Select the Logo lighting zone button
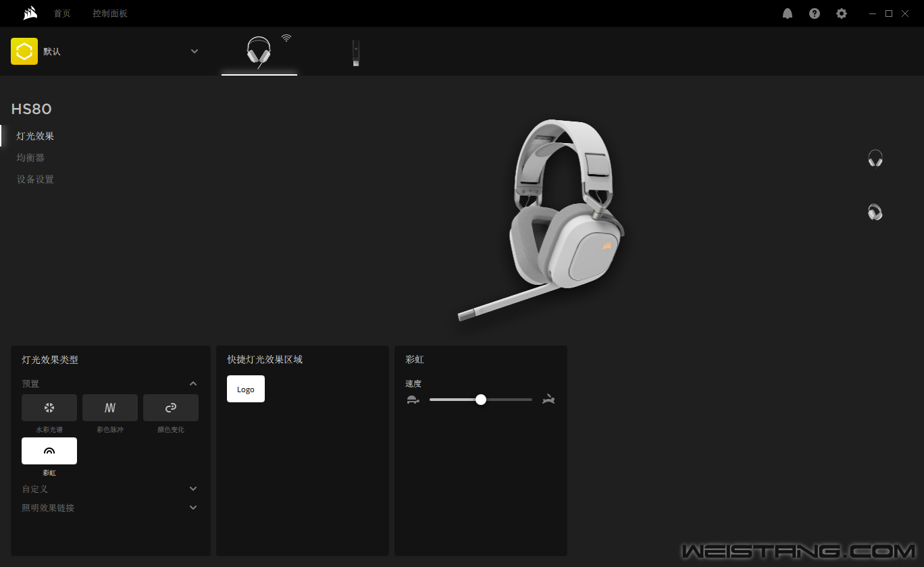Image resolution: width=924 pixels, height=567 pixels. tap(246, 389)
